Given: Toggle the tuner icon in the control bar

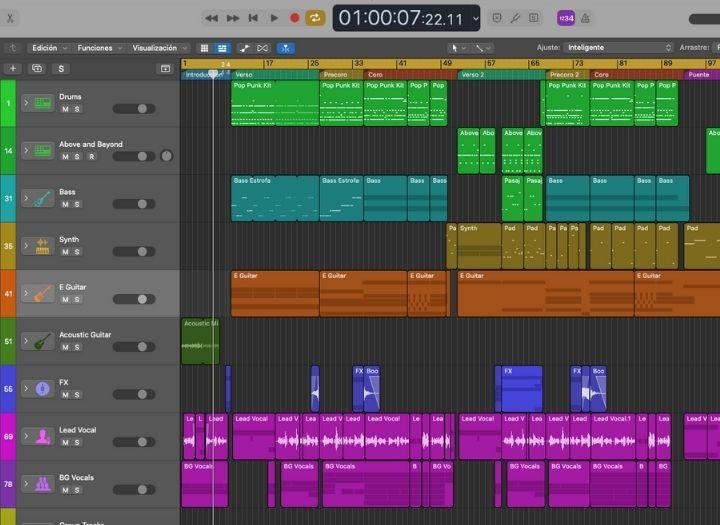Looking at the screenshot, I should (x=515, y=18).
